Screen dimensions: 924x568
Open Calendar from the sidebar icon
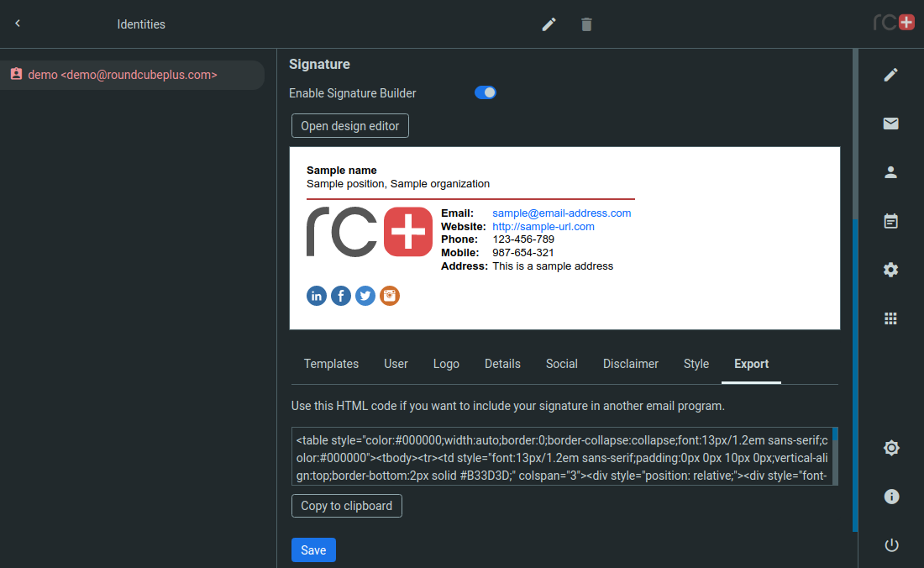coord(891,221)
